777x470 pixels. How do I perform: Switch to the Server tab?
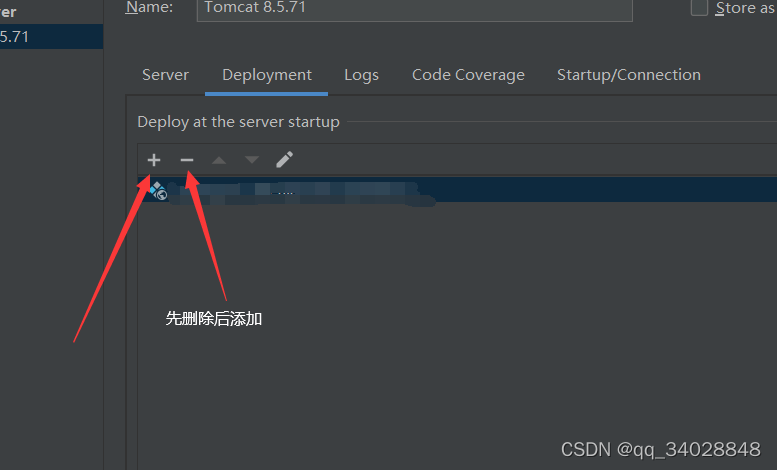165,75
